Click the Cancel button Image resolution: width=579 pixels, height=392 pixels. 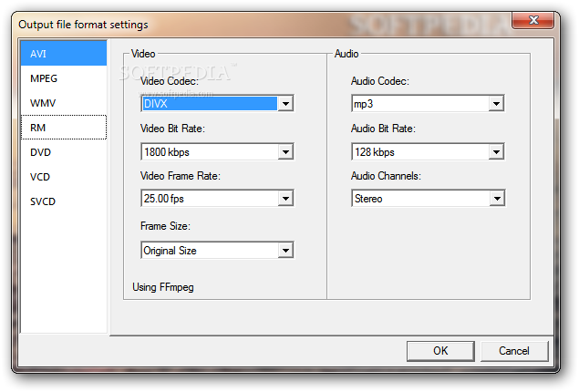[514, 351]
